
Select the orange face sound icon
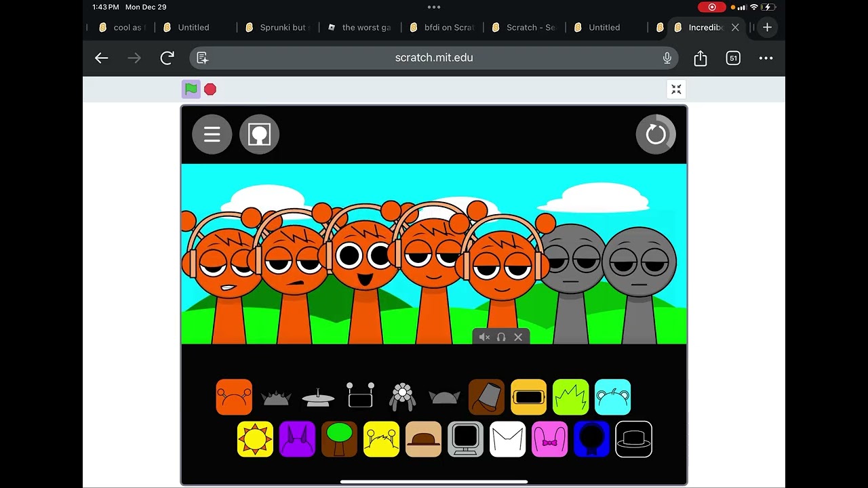pyautogui.click(x=234, y=397)
